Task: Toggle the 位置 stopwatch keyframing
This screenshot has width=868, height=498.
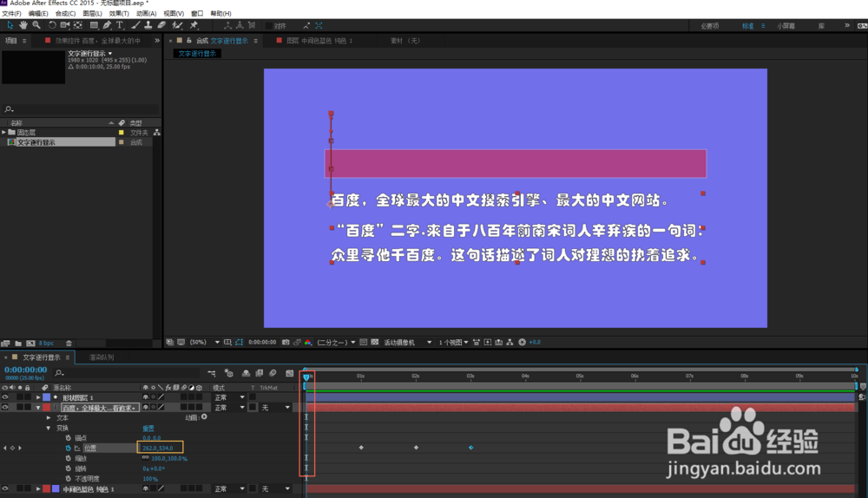Action: [x=68, y=448]
